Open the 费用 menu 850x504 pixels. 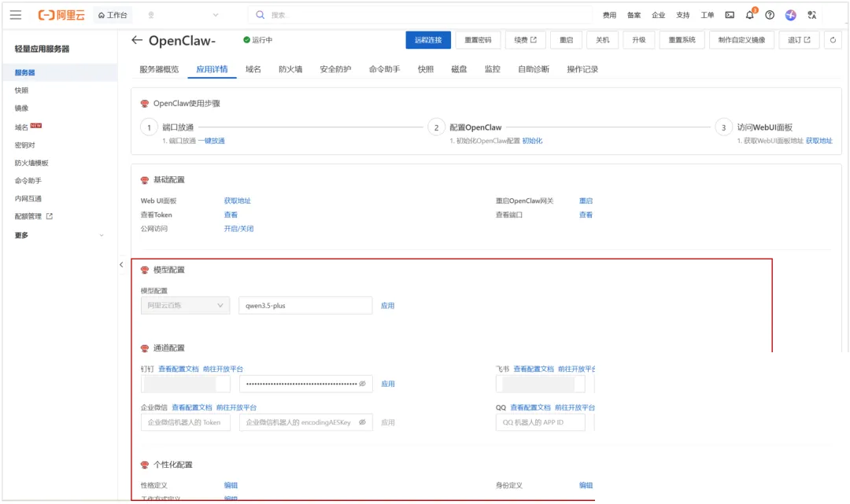[609, 15]
